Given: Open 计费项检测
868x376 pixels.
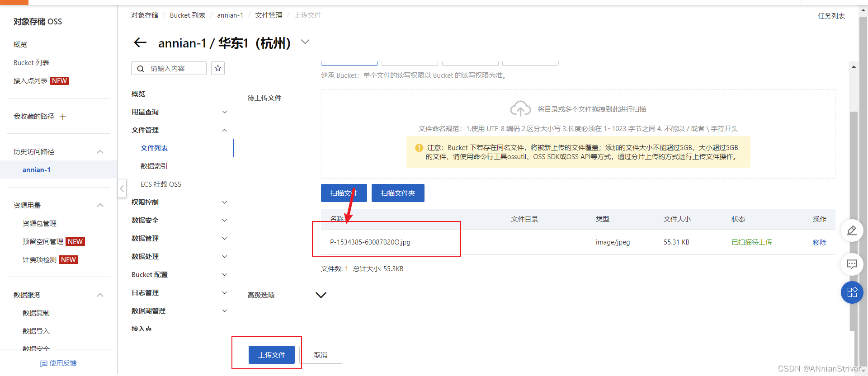Looking at the screenshot, I should click(39, 259).
